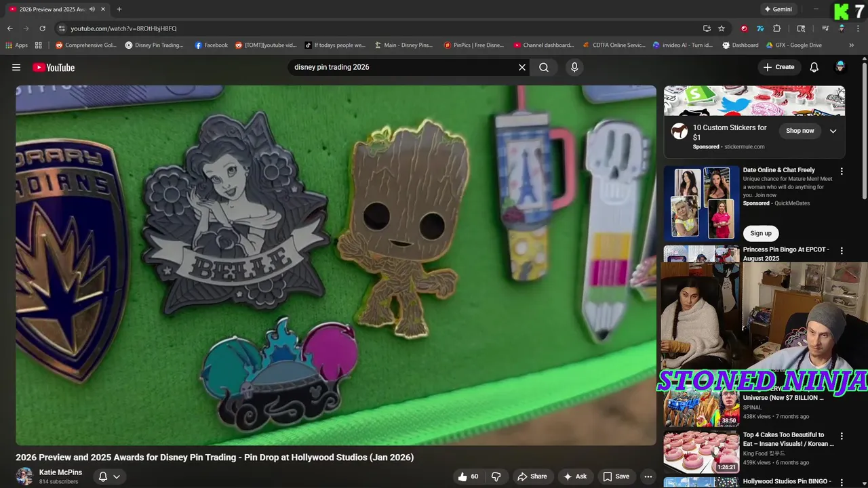Open the blue 7tv extension icon
Viewport: 868px width, 488px height.
tap(760, 28)
